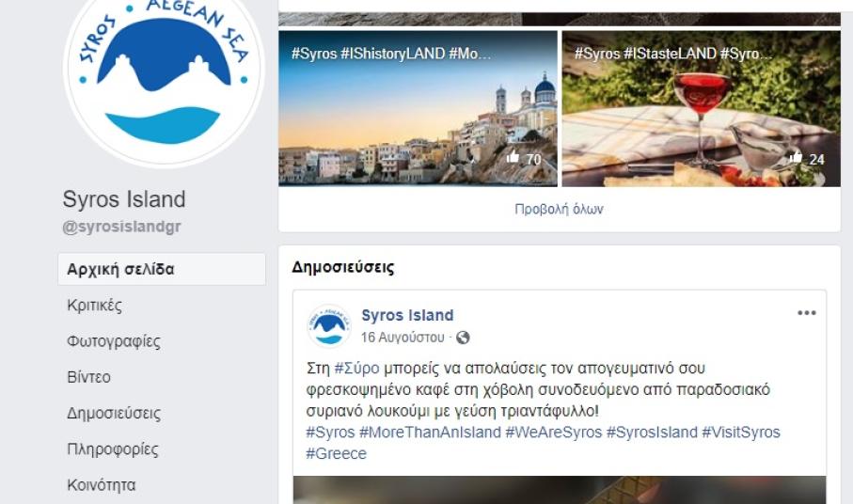Go to Κοινότητα in sidebar
The height and width of the screenshot is (504, 853).
[x=102, y=485]
